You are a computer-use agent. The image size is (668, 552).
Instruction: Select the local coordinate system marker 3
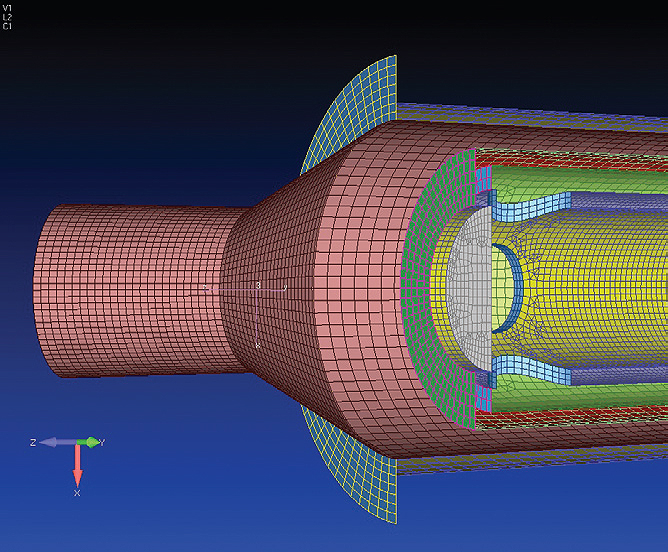tap(258, 287)
